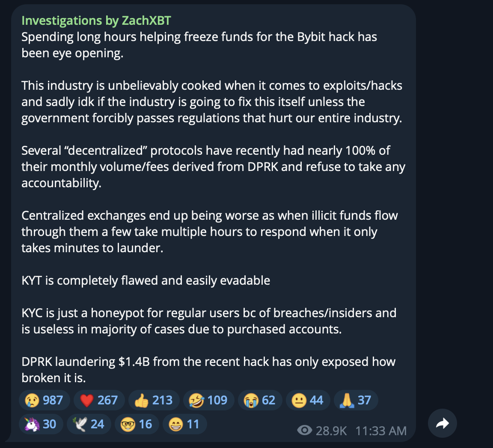Toggle the grinning face reaction showing 11
Viewport: 493px width, 448px height.
tap(184, 424)
